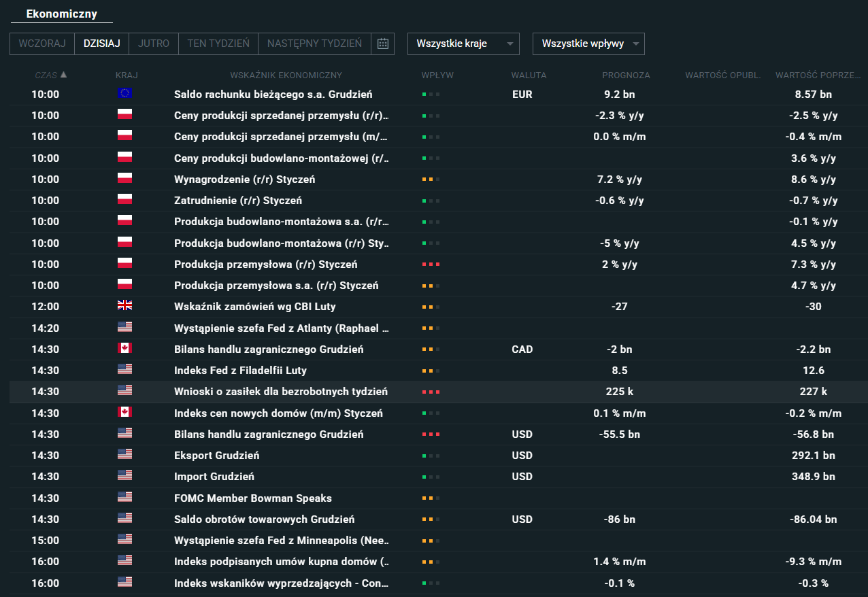868x597 pixels.
Task: Click Canadian flag beside Bilans handlu zagranicznego
Action: (124, 349)
